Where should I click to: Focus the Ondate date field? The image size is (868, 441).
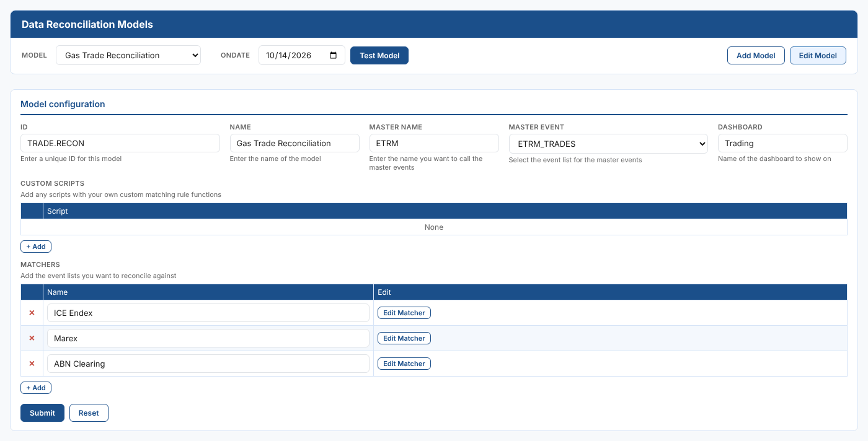click(301, 55)
